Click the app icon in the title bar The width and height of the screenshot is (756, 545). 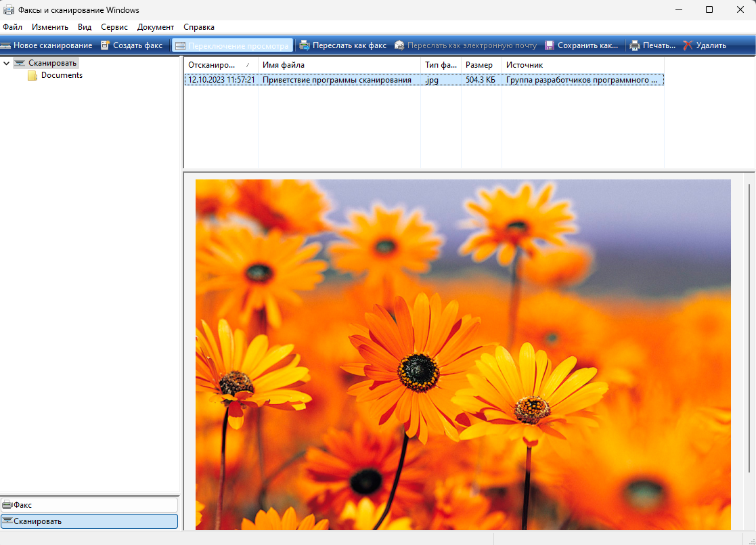[x=8, y=9]
